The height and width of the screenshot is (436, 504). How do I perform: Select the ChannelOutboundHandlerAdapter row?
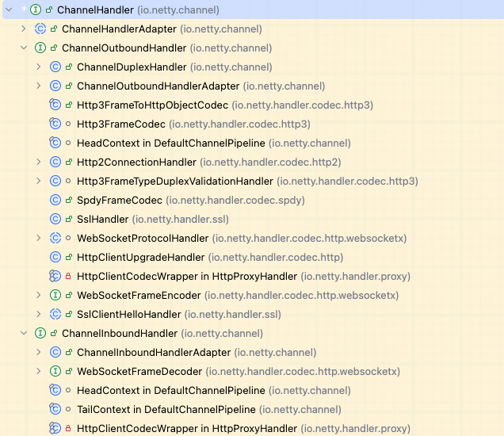[158, 86]
